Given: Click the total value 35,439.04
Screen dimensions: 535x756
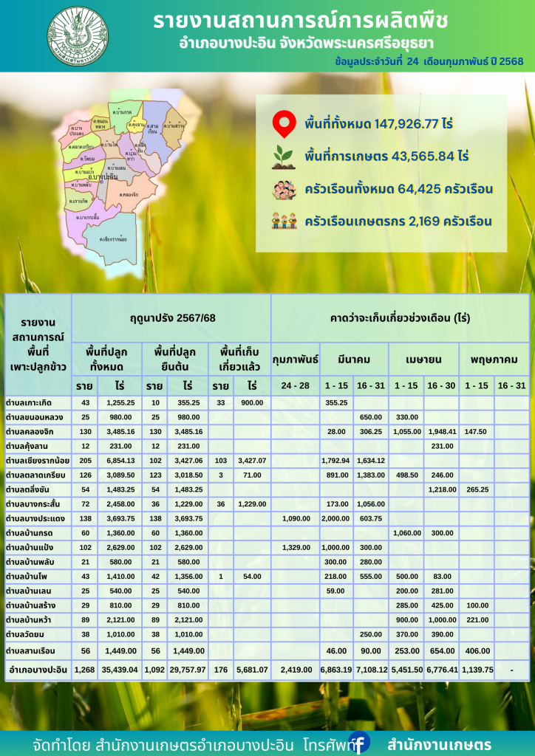Looking at the screenshot, I should coord(120,670).
